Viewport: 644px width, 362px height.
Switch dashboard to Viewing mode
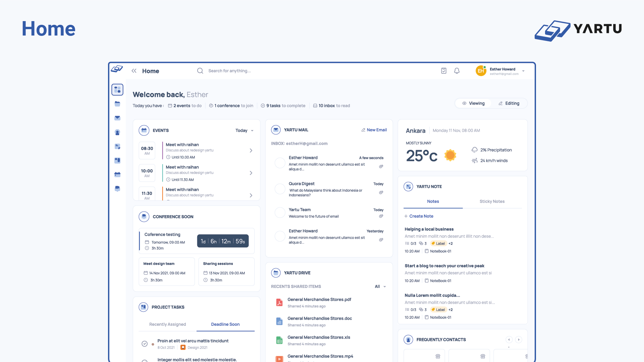pyautogui.click(x=473, y=103)
